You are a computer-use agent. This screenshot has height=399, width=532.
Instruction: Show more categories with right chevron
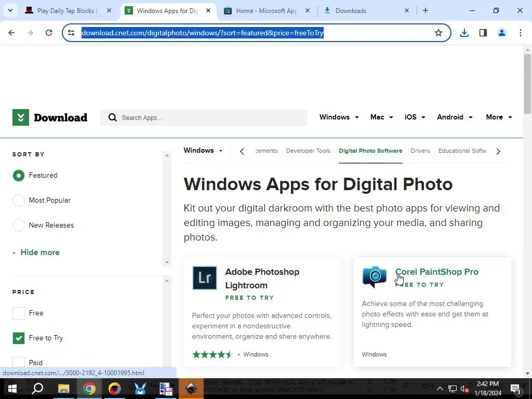(x=498, y=151)
